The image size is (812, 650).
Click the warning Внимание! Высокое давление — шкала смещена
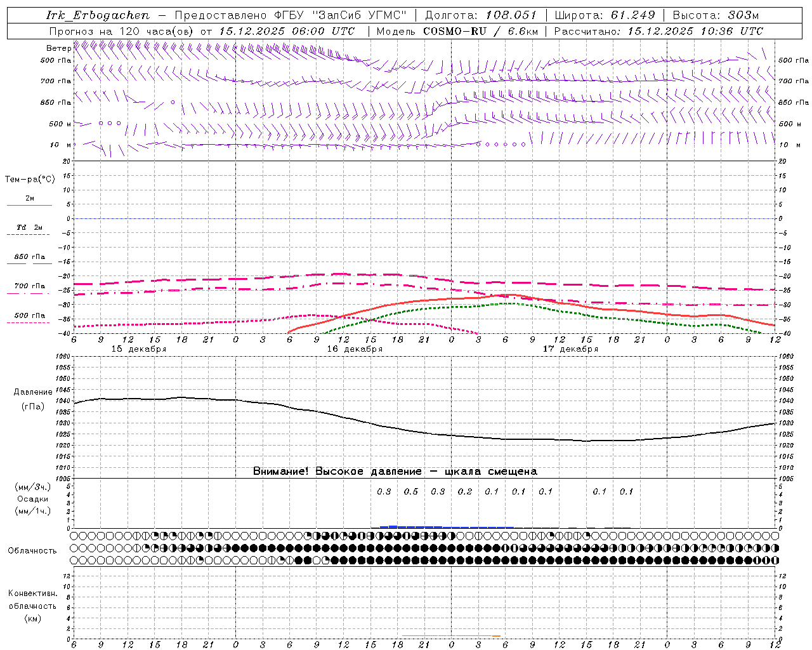[x=395, y=471]
